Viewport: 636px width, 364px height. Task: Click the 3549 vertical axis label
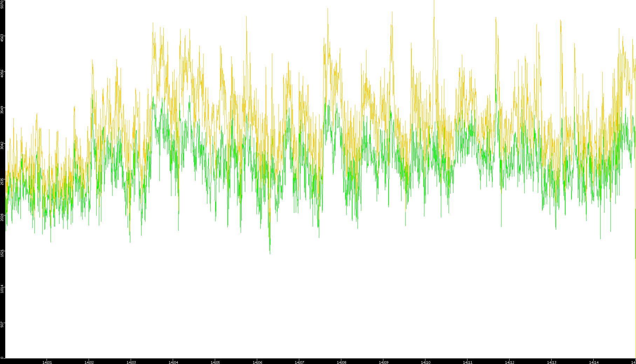[x=2, y=110]
